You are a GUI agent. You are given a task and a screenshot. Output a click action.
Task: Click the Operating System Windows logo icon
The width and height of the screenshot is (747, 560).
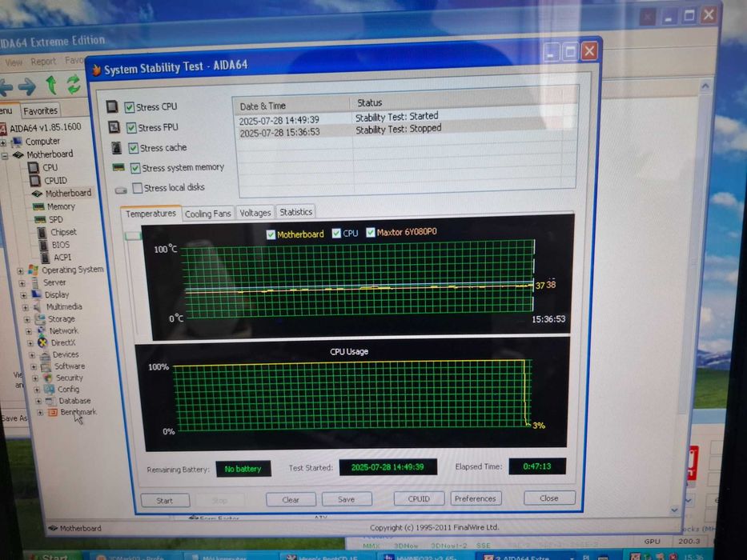point(33,270)
